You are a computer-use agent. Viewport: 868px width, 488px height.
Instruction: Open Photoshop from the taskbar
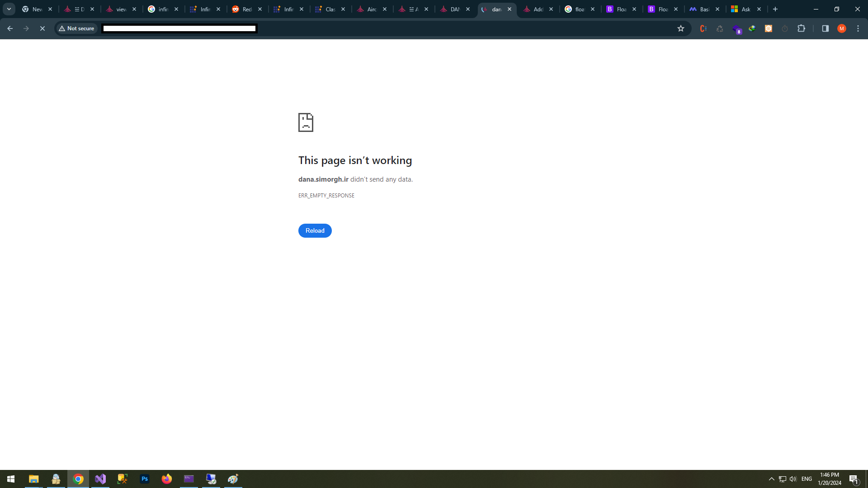[145, 479]
